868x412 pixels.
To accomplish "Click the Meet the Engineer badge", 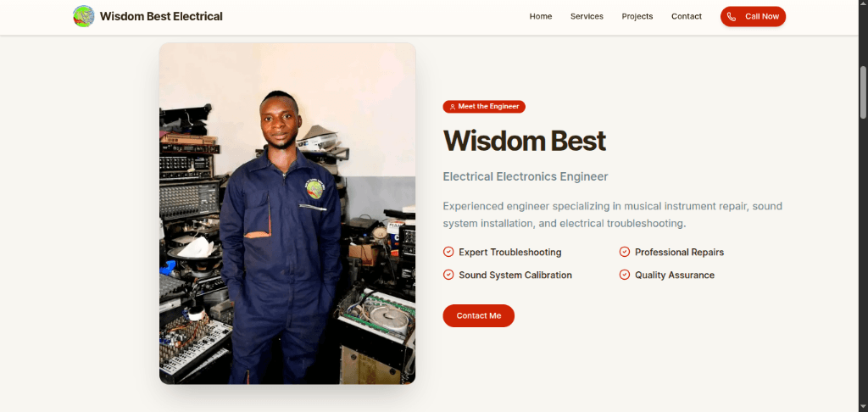I will (x=484, y=106).
